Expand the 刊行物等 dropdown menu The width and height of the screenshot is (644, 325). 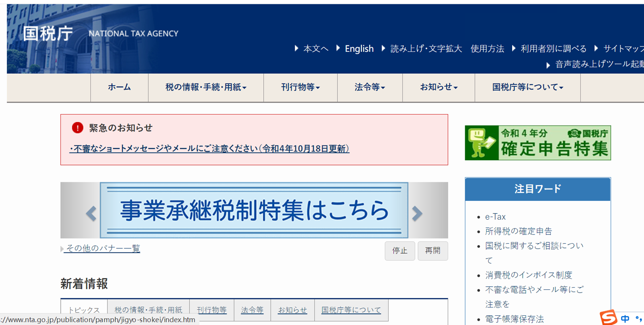(300, 87)
